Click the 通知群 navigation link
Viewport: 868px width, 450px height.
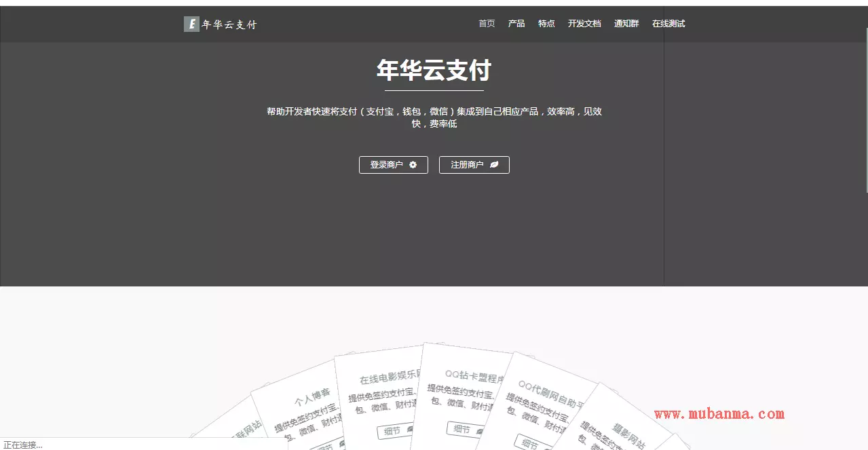[x=626, y=24]
